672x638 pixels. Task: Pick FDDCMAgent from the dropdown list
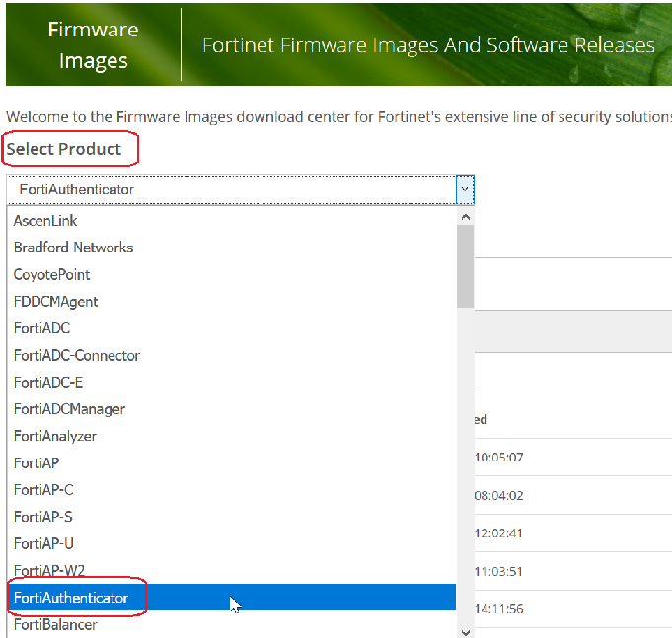point(55,302)
